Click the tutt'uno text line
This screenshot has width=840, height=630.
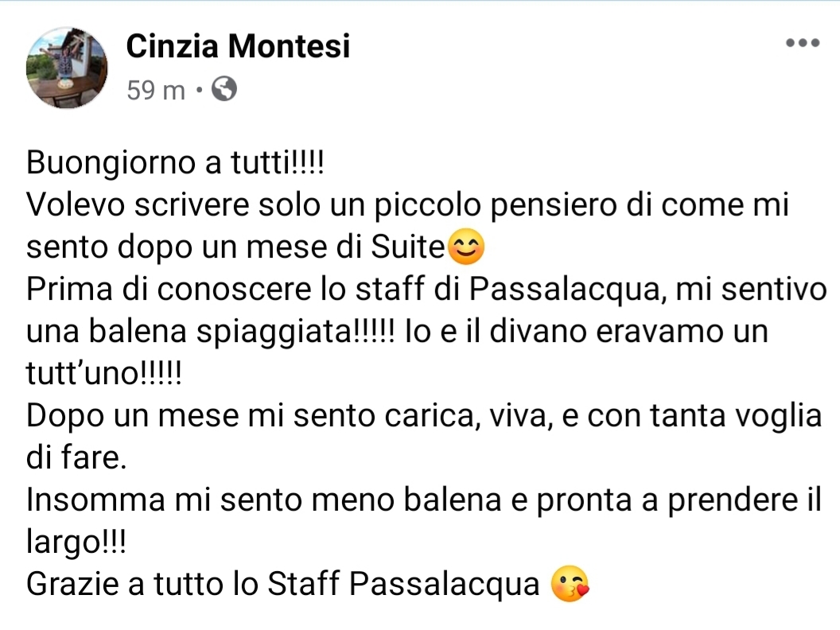click(104, 373)
